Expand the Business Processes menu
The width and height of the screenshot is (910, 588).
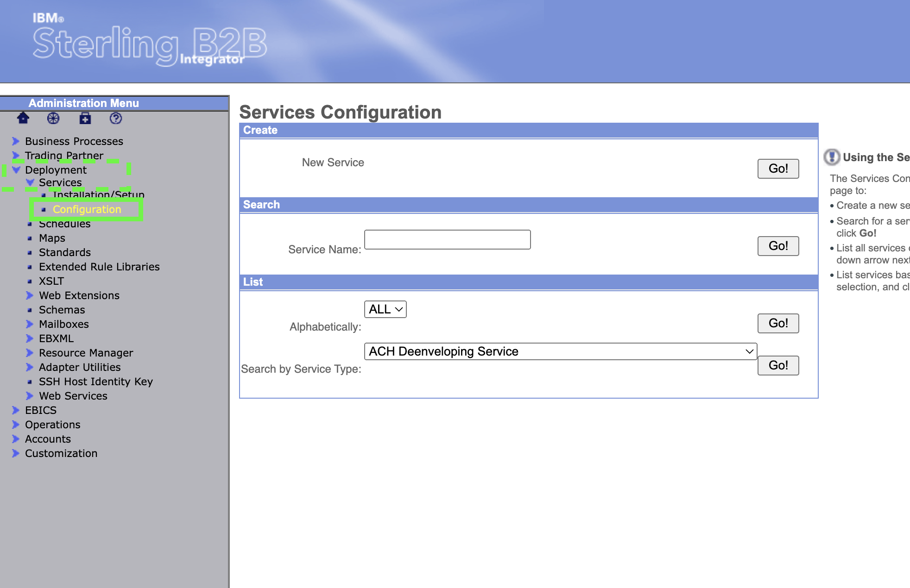pos(16,141)
